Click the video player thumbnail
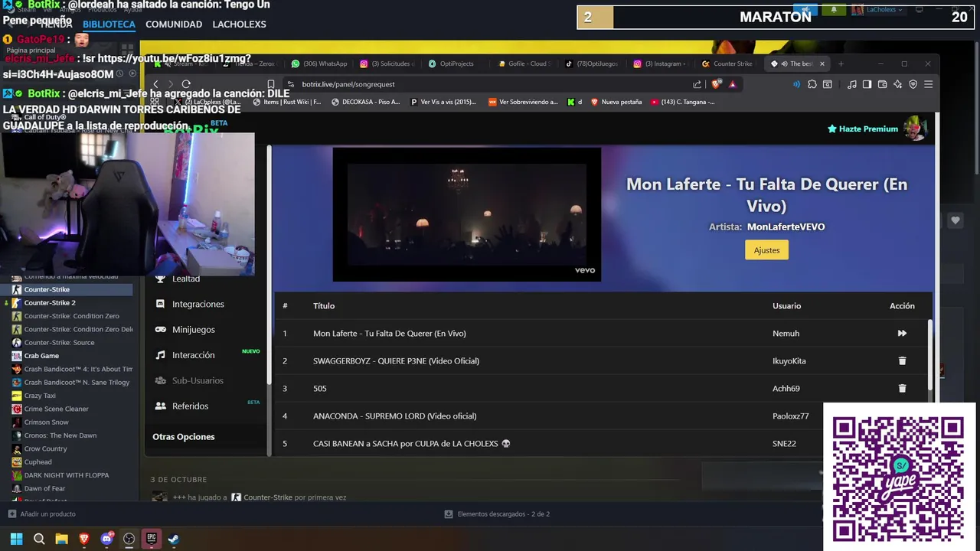 [x=467, y=214]
